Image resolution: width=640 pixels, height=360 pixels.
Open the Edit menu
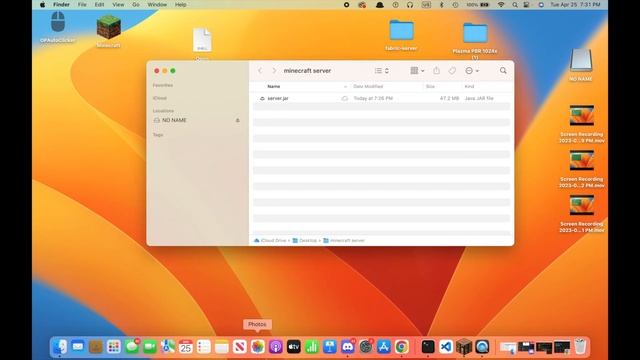(x=99, y=4)
